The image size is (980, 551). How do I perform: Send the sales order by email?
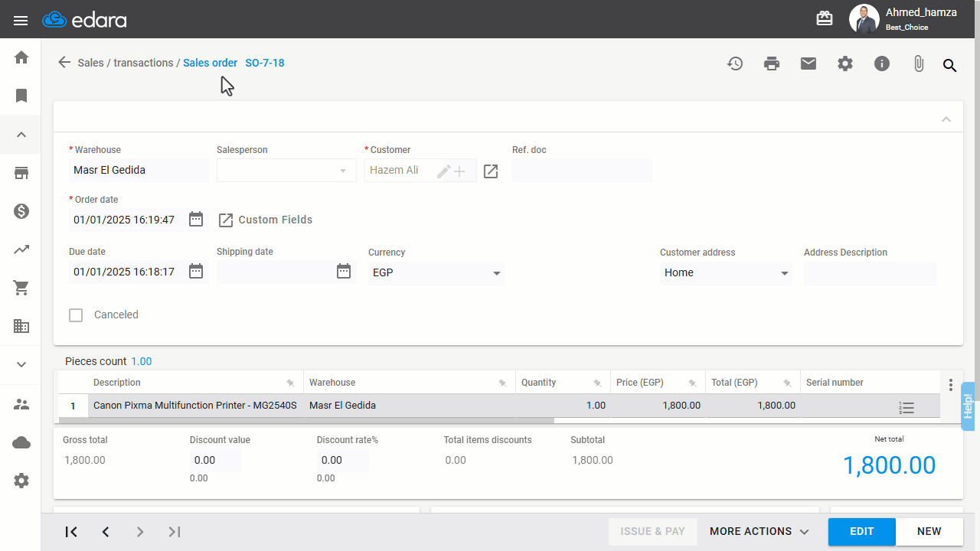808,64
